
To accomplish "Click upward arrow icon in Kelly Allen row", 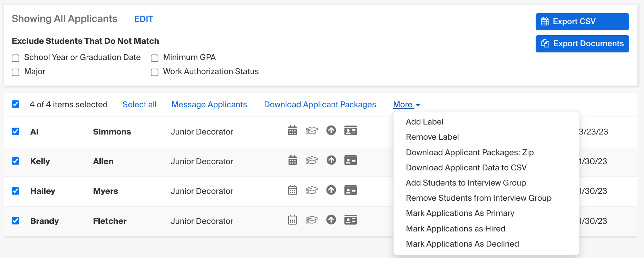I will pyautogui.click(x=331, y=160).
